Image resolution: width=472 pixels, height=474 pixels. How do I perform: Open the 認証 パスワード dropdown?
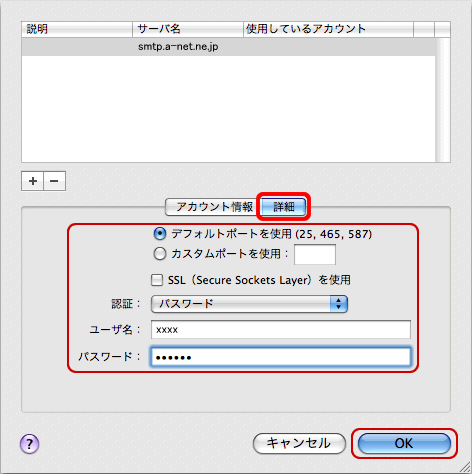click(x=249, y=304)
